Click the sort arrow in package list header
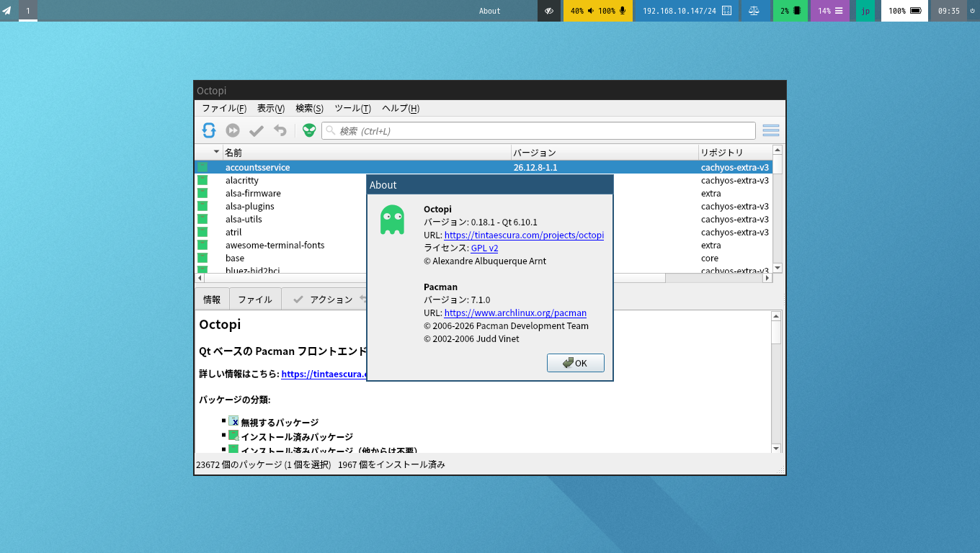The width and height of the screenshot is (980, 553). (x=216, y=152)
